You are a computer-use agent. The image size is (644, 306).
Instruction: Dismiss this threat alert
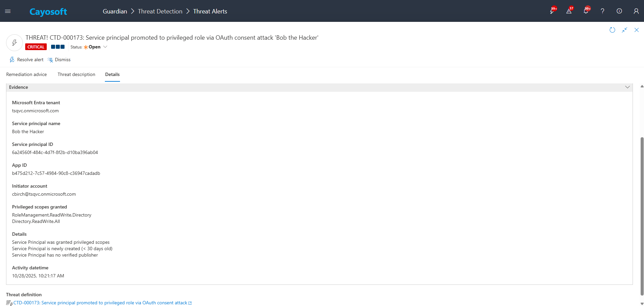pyautogui.click(x=59, y=60)
